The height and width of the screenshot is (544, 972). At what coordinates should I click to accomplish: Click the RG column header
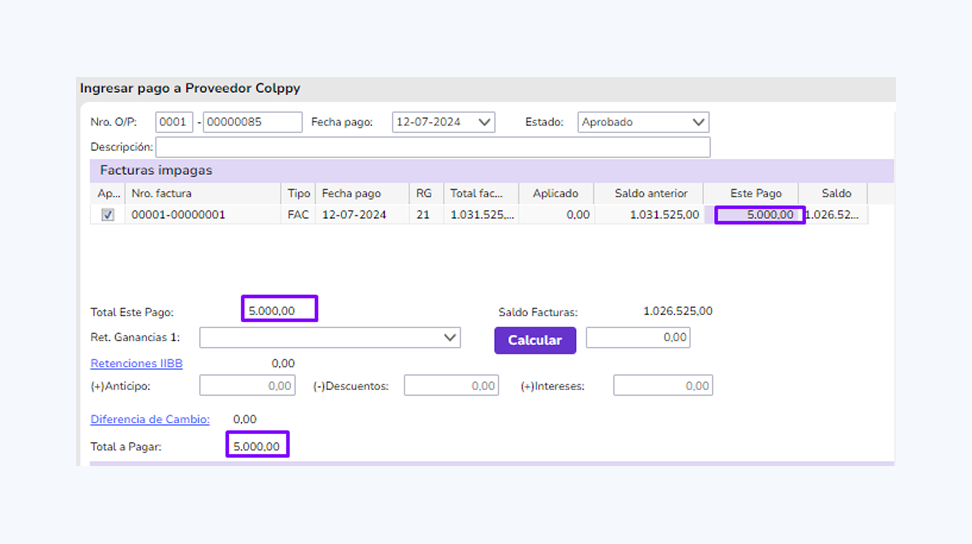pos(426,193)
